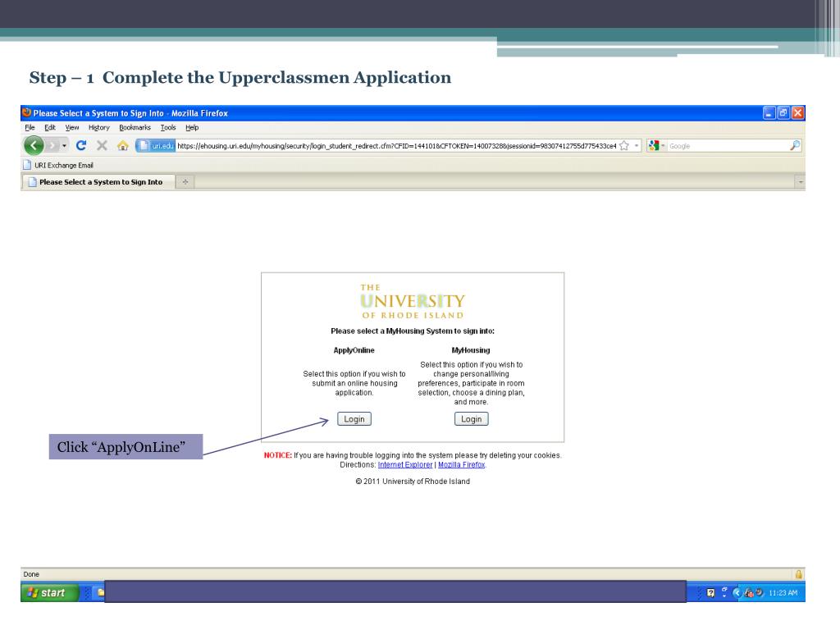The height and width of the screenshot is (630, 840).
Task: Reload the page with the blue Refresh icon
Action: click(x=81, y=145)
